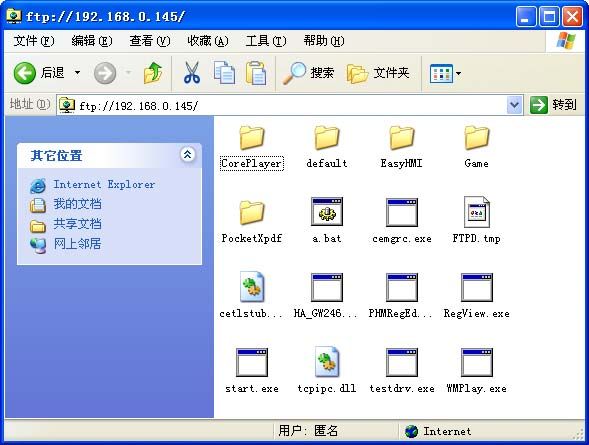The image size is (589, 445).
Task: Toggle the Folders (文件夹) pane
Action: coord(378,73)
